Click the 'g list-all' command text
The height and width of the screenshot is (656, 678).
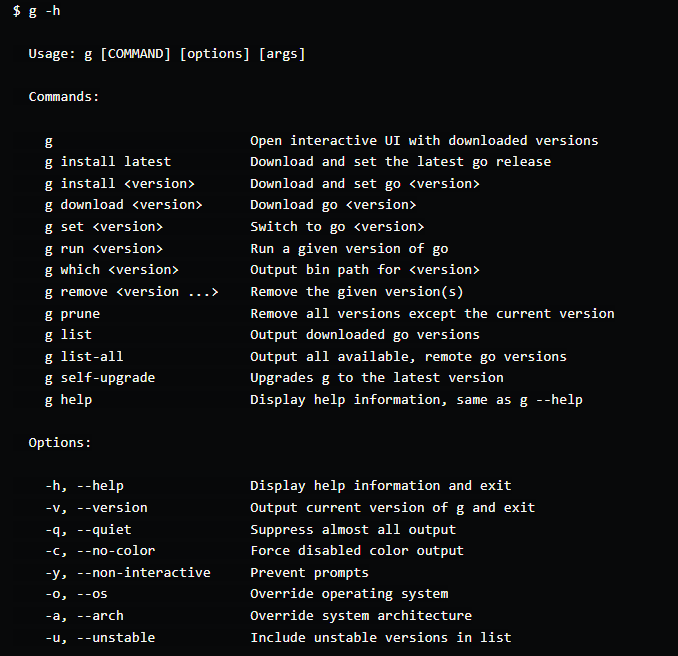[x=84, y=357]
